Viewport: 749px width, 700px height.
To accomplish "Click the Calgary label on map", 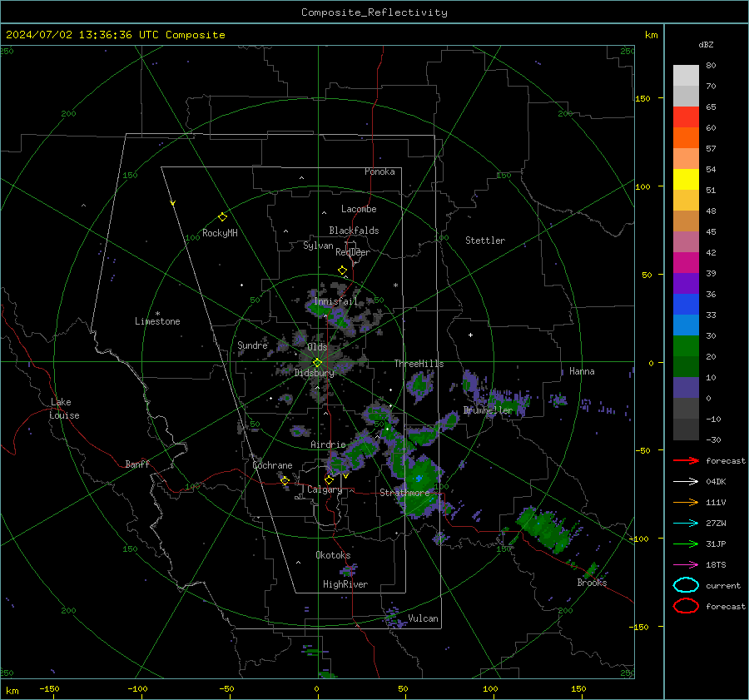I will 325,489.
